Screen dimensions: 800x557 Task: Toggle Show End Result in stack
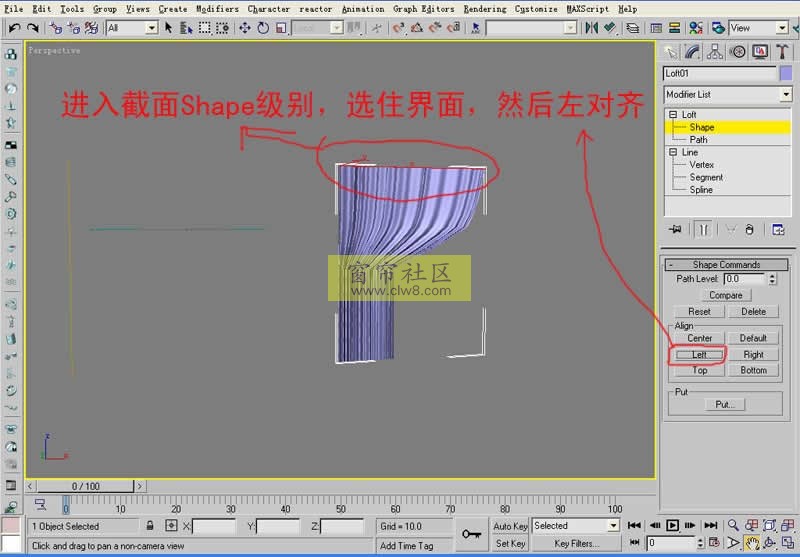click(704, 230)
